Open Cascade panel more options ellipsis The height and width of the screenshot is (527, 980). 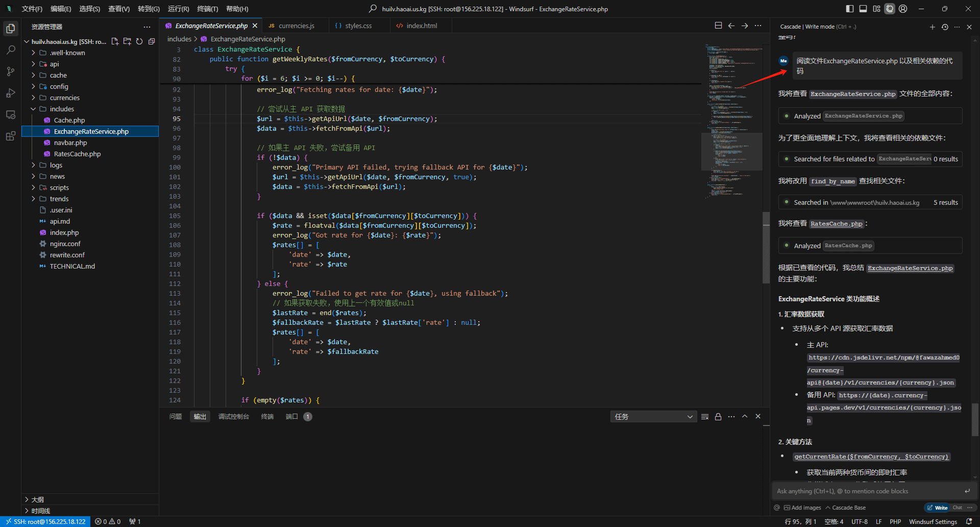tap(957, 27)
